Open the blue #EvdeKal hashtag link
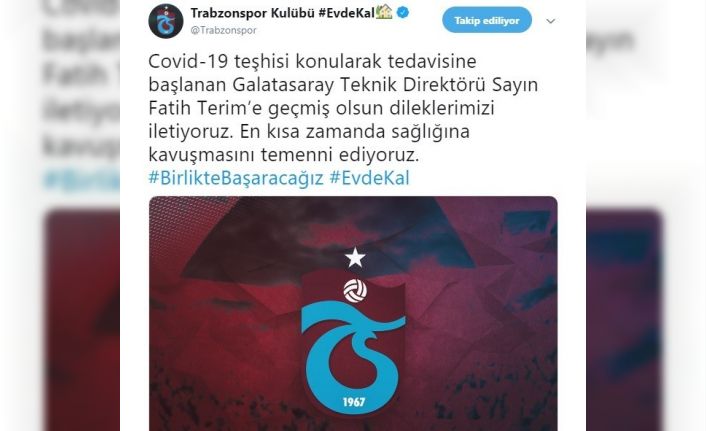The height and width of the screenshot is (431, 706). (370, 178)
